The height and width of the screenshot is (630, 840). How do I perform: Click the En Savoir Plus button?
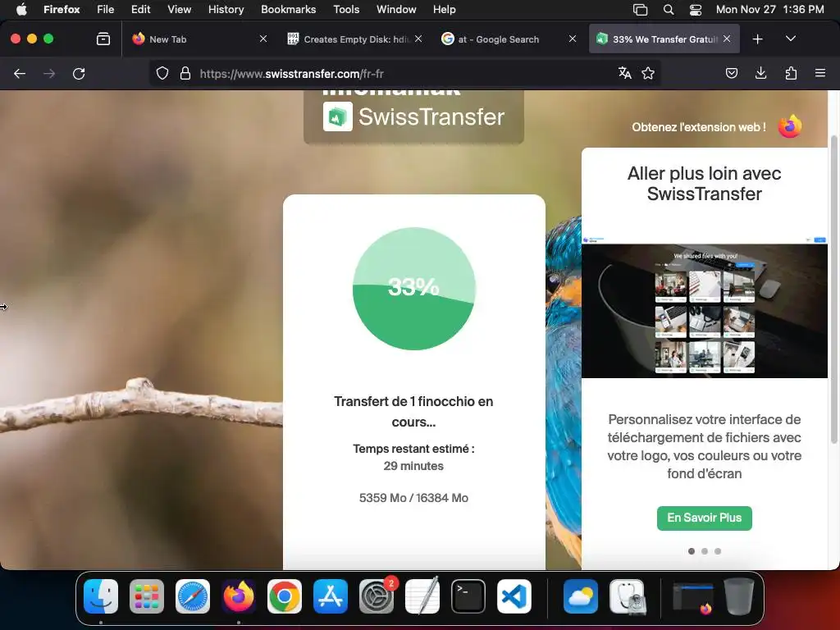point(705,518)
